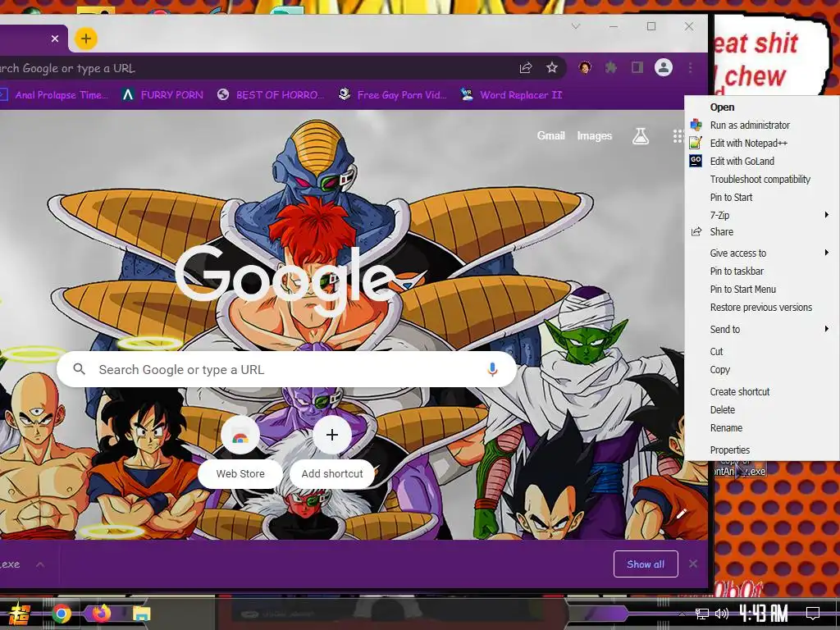Close the downloads bar
Viewport: 840px width, 630px height.
692,564
